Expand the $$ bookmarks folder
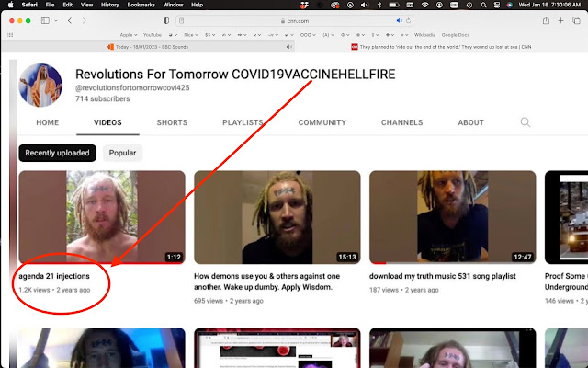Screen dimensions: 588x368 point(210,35)
